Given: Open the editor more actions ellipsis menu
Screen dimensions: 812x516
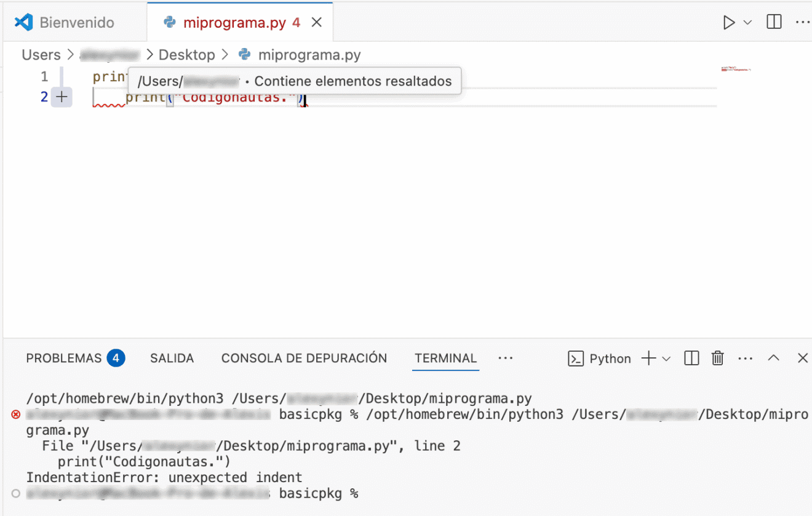Looking at the screenshot, I should pyautogui.click(x=803, y=22).
